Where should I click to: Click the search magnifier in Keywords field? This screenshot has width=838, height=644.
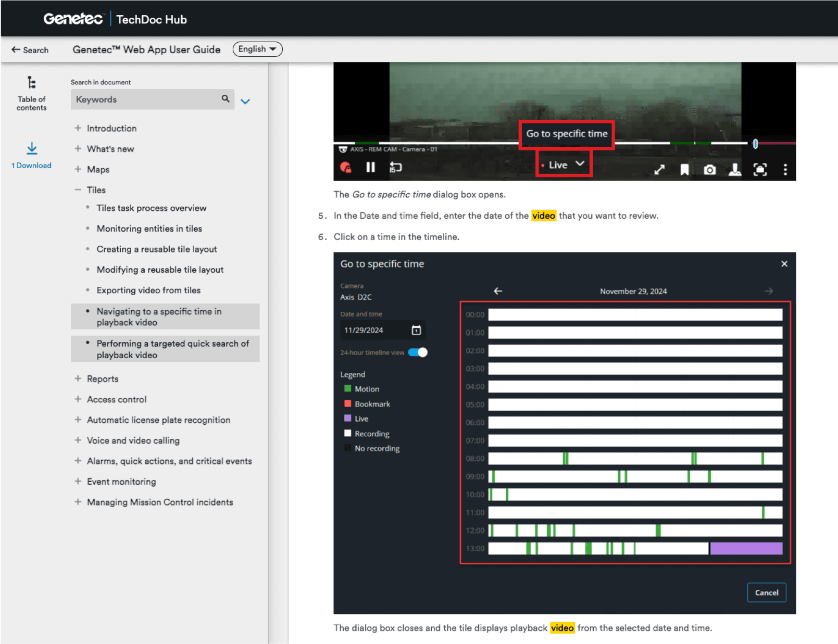click(226, 98)
